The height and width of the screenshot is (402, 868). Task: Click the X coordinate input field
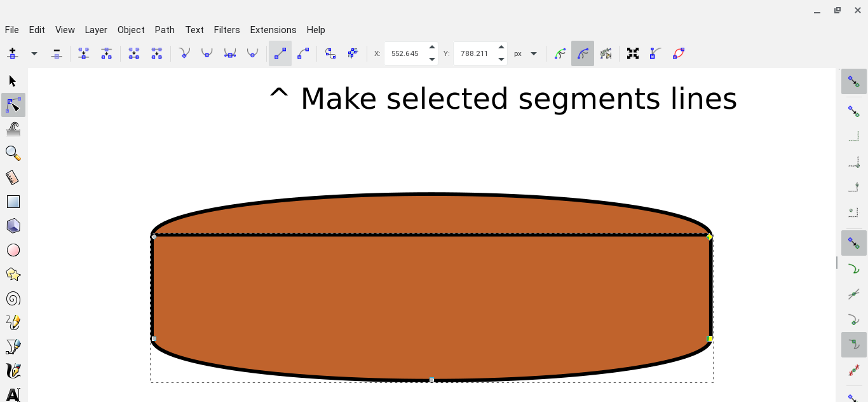click(x=405, y=53)
